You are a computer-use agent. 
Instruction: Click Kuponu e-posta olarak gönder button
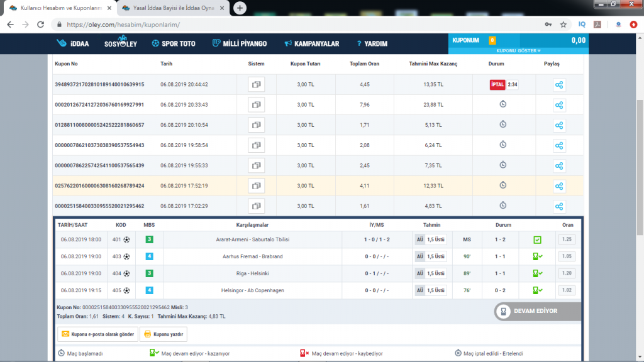(x=97, y=334)
